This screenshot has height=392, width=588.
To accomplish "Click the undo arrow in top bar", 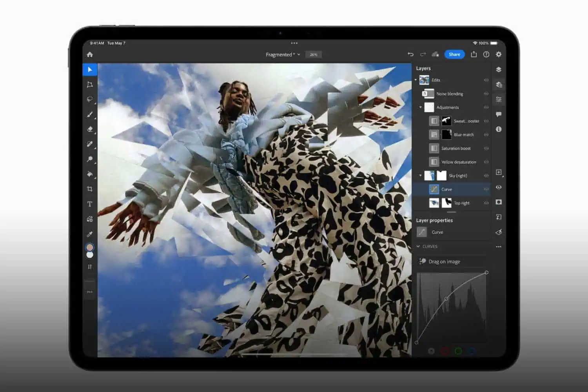I will pyautogui.click(x=410, y=54).
